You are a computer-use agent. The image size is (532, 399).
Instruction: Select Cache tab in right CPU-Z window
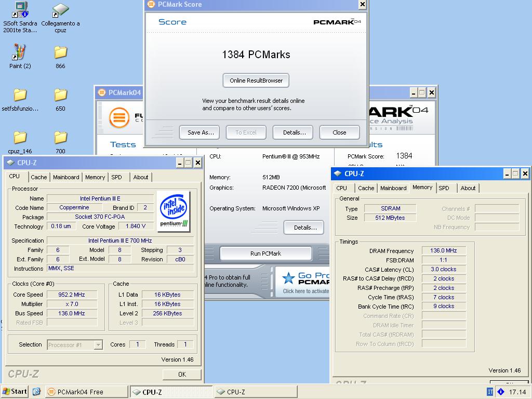pyautogui.click(x=366, y=188)
